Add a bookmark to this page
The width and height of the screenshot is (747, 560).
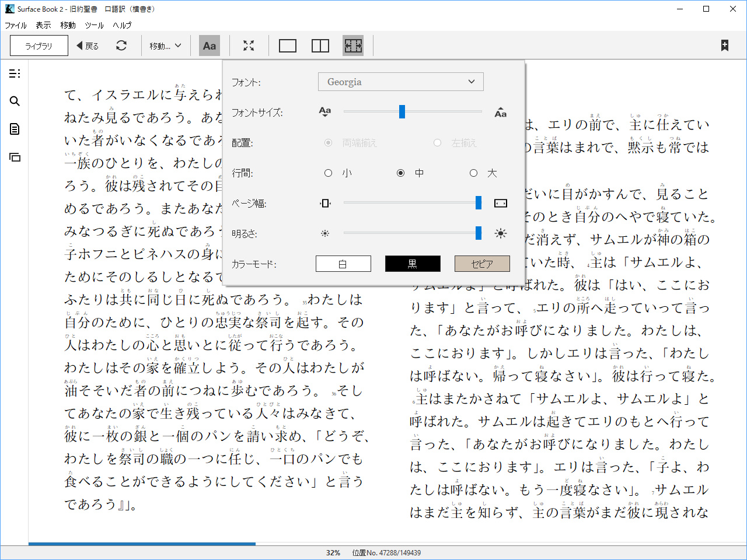(x=724, y=45)
